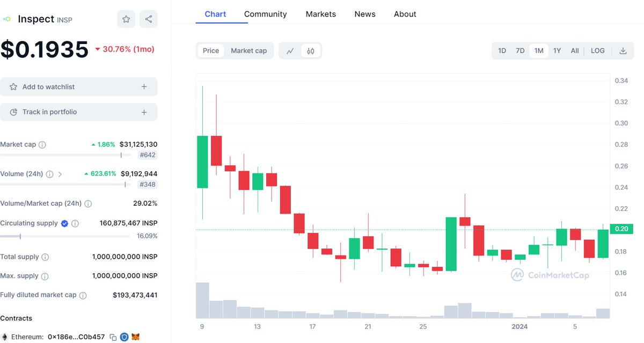Click the $0.1935 price text
The width and height of the screenshot is (644, 343).
click(44, 49)
